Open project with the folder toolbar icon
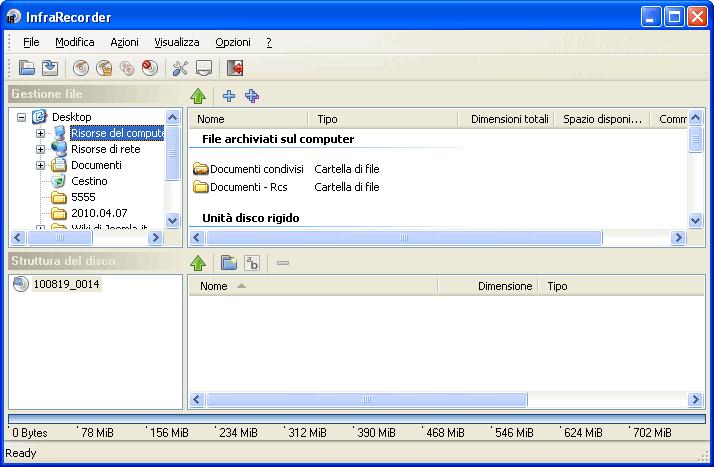Viewport: 714px width, 467px height. [27, 68]
